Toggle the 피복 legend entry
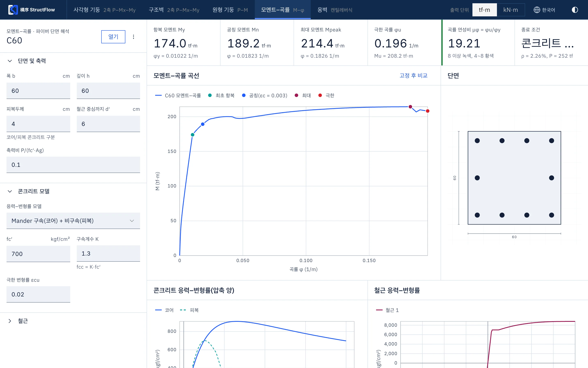The image size is (588, 368). coord(189,310)
